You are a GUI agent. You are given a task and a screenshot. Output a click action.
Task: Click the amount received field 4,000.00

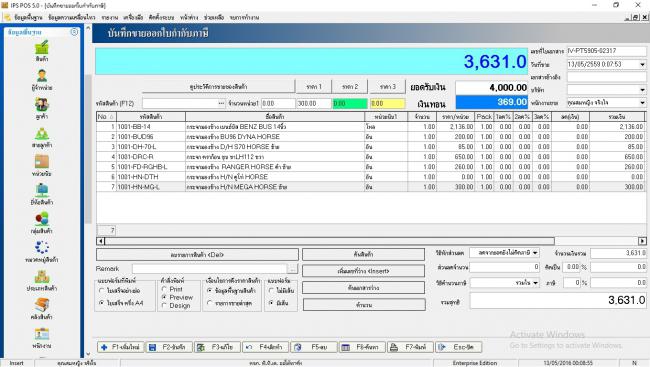(x=492, y=88)
